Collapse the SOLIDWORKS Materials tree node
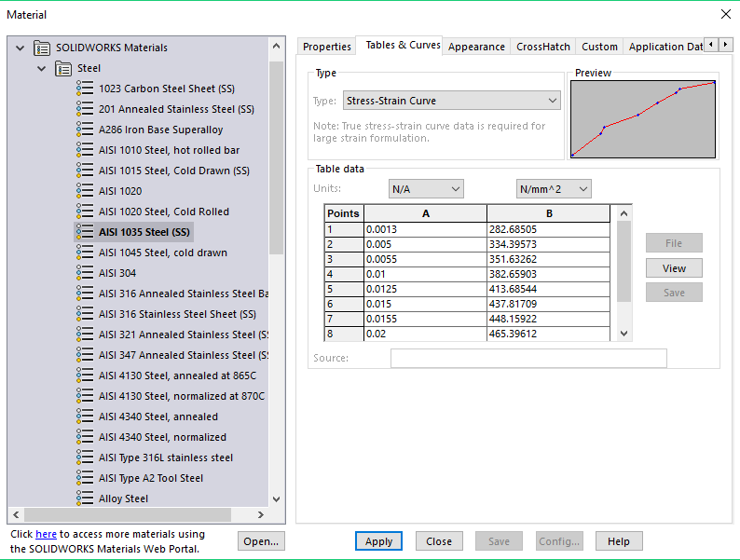Viewport: 740px width, 560px height. [x=20, y=48]
